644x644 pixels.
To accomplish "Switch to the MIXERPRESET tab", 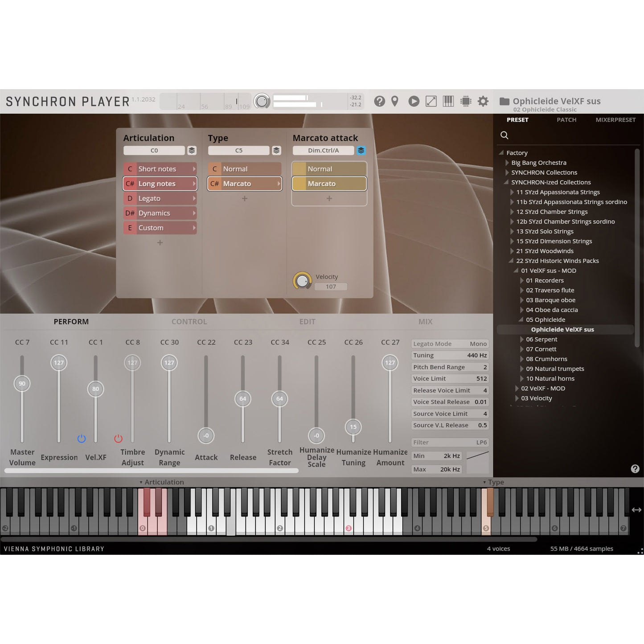I will click(615, 119).
